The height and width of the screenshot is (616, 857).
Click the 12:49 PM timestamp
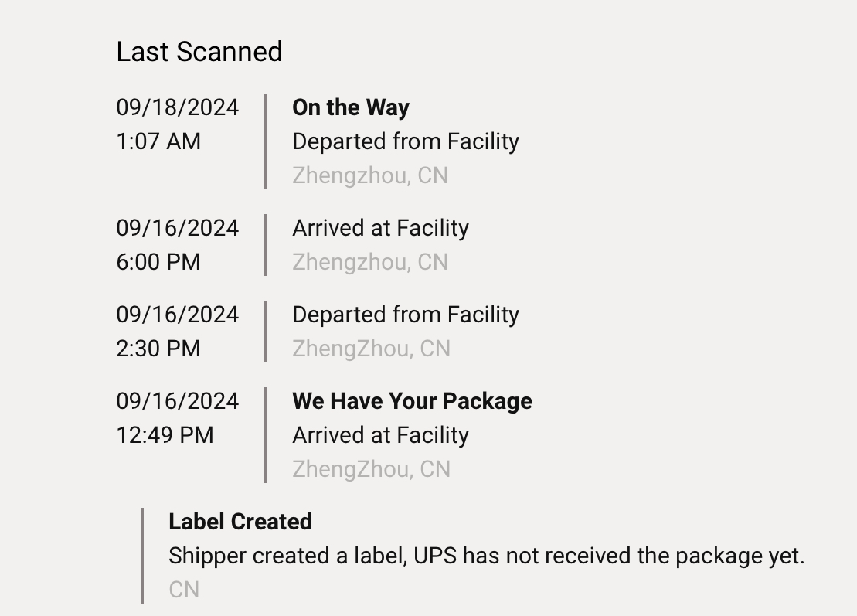(x=165, y=435)
